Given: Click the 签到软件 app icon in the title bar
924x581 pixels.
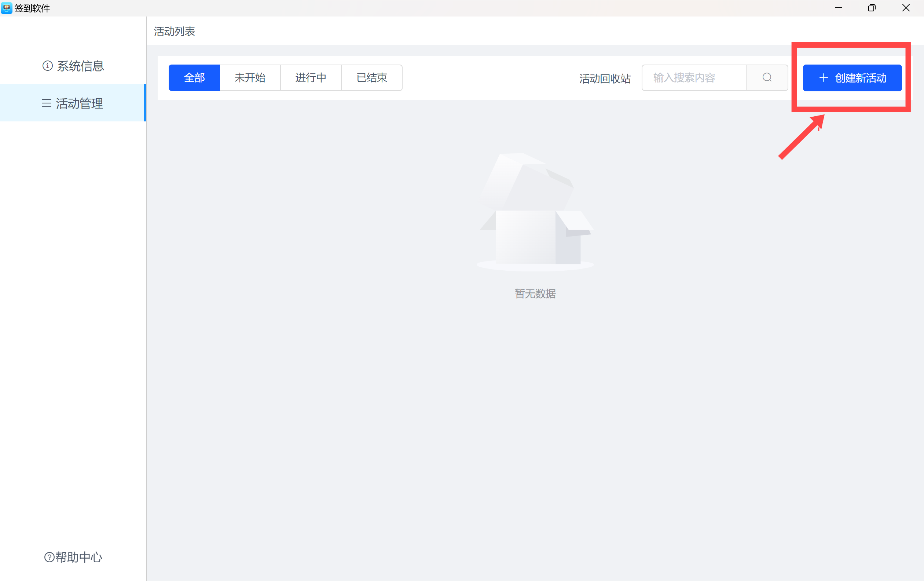Looking at the screenshot, I should pyautogui.click(x=7, y=8).
